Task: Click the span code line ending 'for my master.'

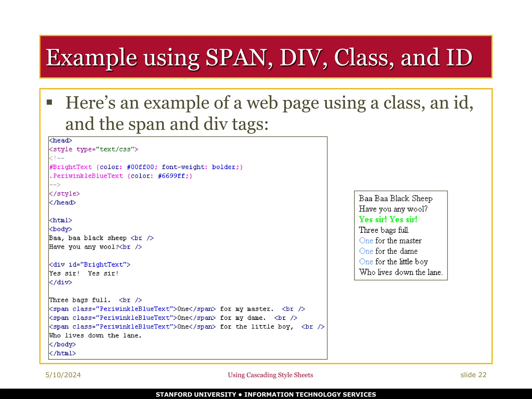Action: click(x=177, y=309)
